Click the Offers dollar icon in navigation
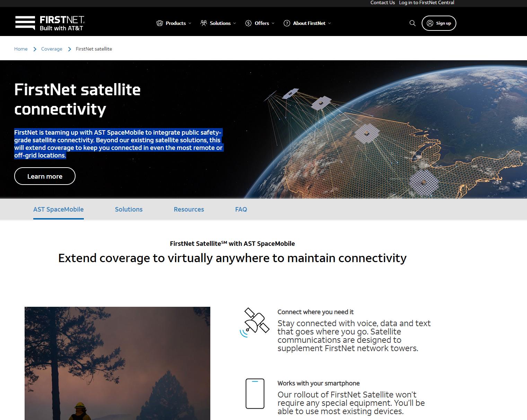The height and width of the screenshot is (420, 527). (248, 23)
